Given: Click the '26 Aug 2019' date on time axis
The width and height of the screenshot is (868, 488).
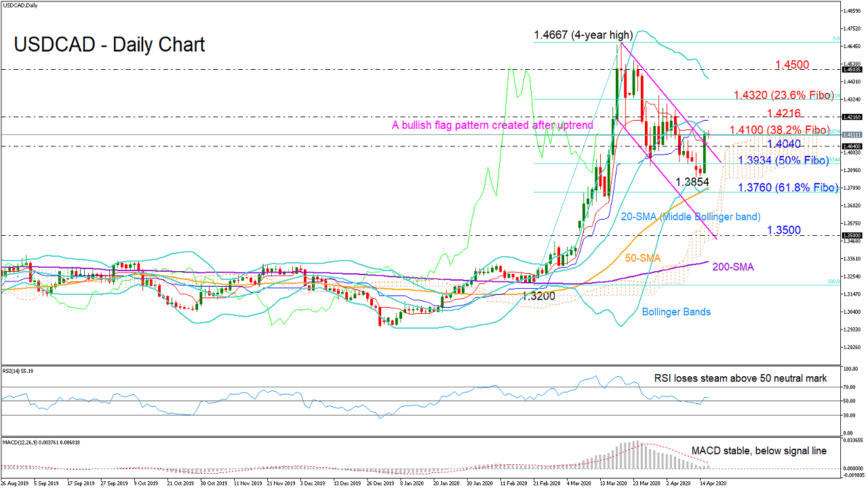Looking at the screenshot, I should [x=14, y=484].
